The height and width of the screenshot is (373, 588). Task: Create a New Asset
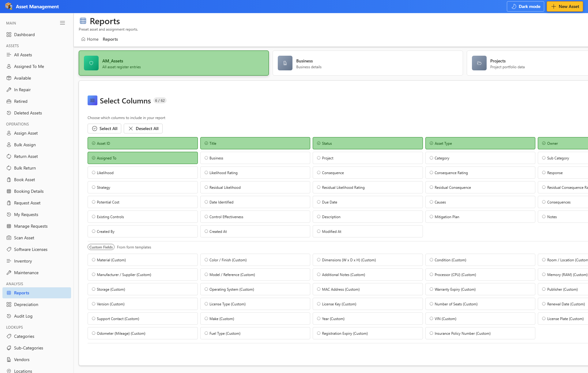tap(565, 6)
